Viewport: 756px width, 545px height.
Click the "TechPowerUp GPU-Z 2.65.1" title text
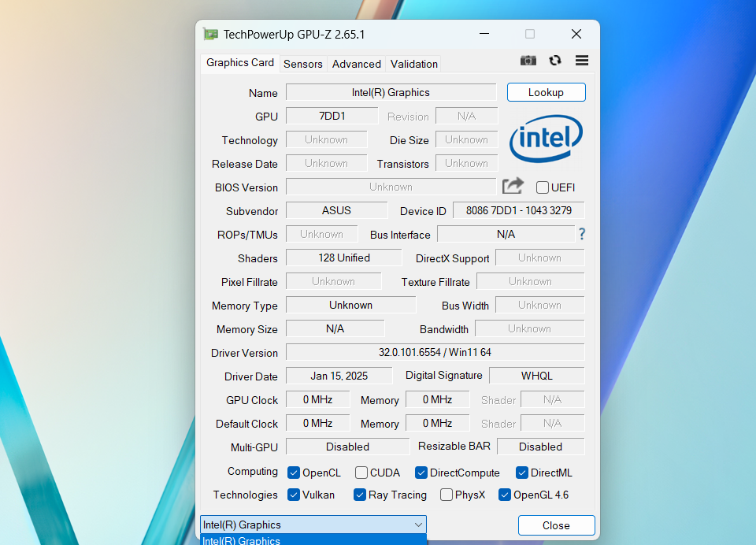[x=294, y=34]
